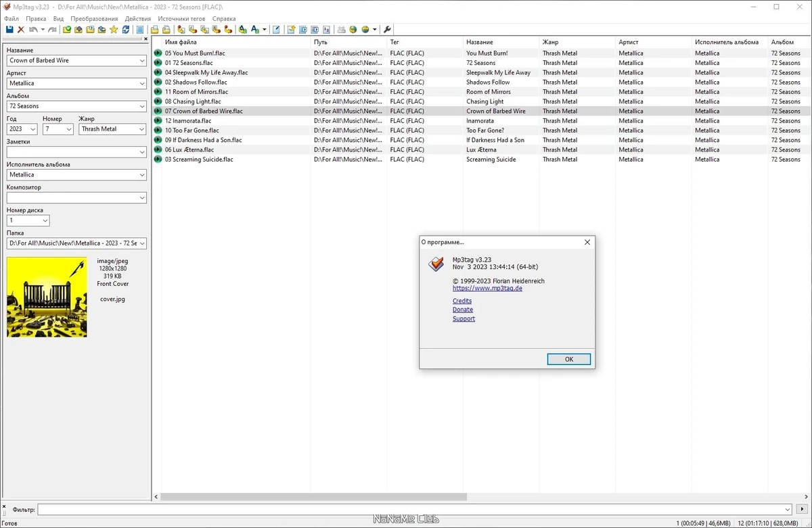Expand the Артист field dropdown
The height and width of the screenshot is (528, 812).
click(141, 83)
